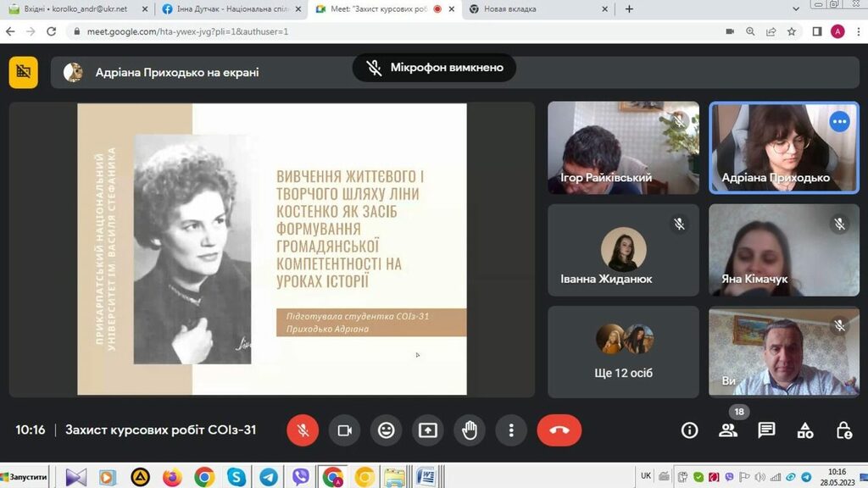Viewport: 868px width, 488px height.
Task: Open the emoji reactions picker
Action: pos(387,430)
